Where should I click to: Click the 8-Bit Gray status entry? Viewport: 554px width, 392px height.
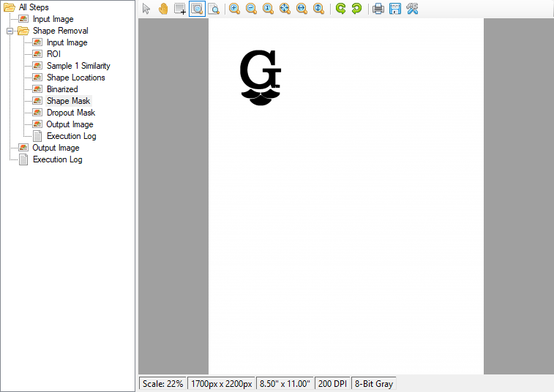374,383
